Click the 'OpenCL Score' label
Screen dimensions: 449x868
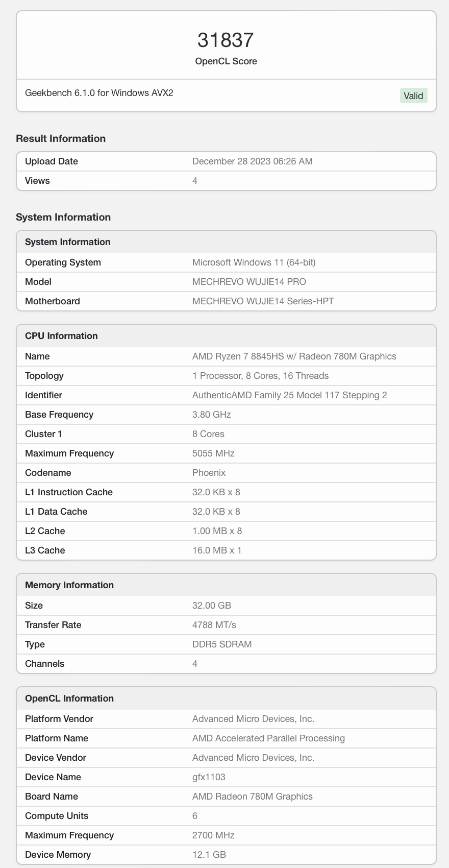pos(226,61)
